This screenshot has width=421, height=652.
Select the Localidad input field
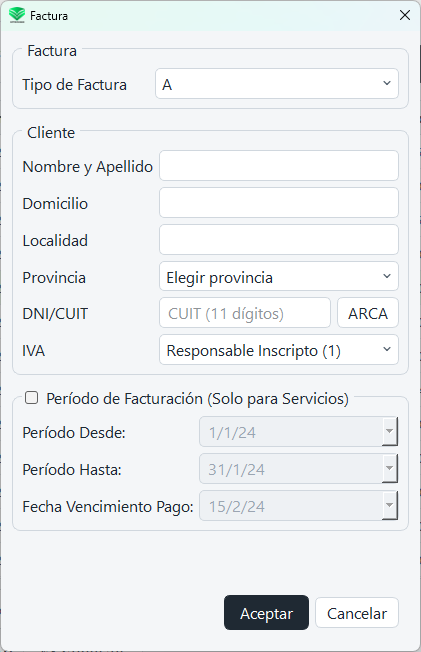click(279, 240)
